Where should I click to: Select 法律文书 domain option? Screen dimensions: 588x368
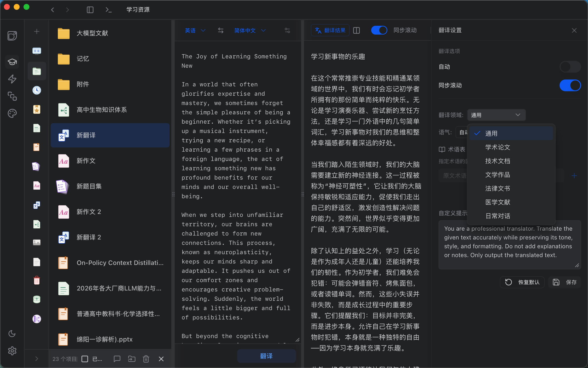point(511,188)
